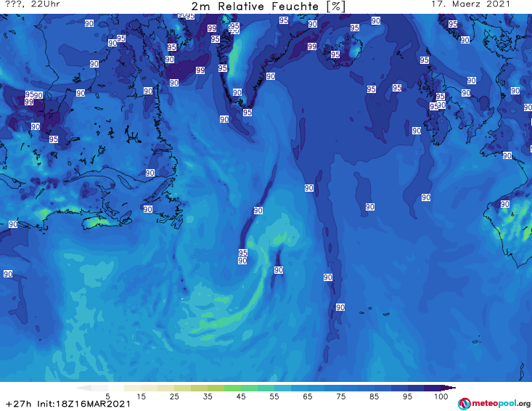The image size is (532, 411).
Task: Click legend value "65" on color scale
Action: pos(308,396)
